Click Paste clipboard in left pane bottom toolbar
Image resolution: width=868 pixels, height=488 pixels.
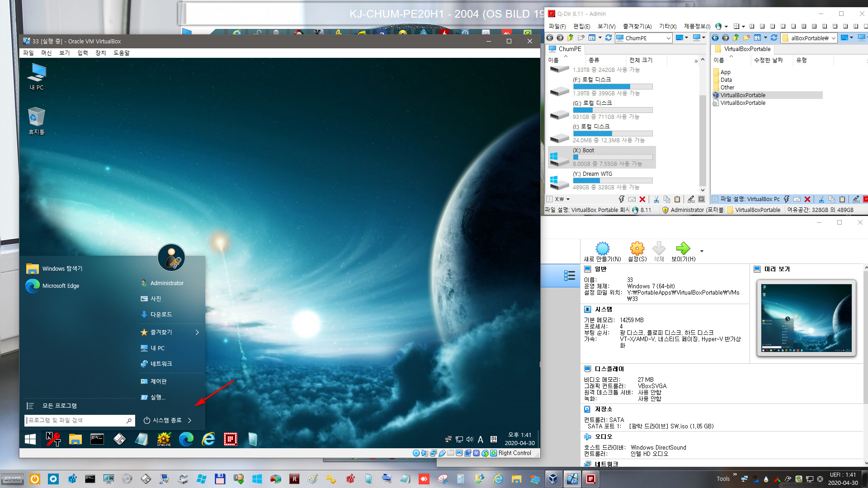(677, 199)
